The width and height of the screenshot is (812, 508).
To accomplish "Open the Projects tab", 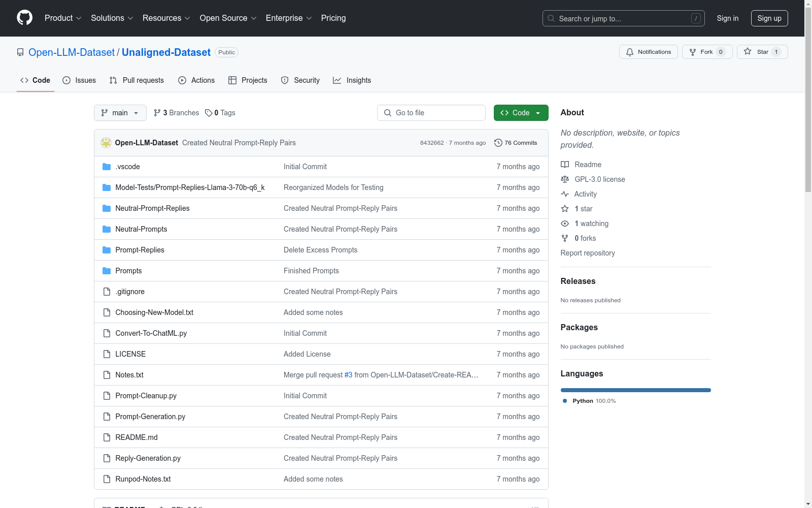I will coord(248,80).
